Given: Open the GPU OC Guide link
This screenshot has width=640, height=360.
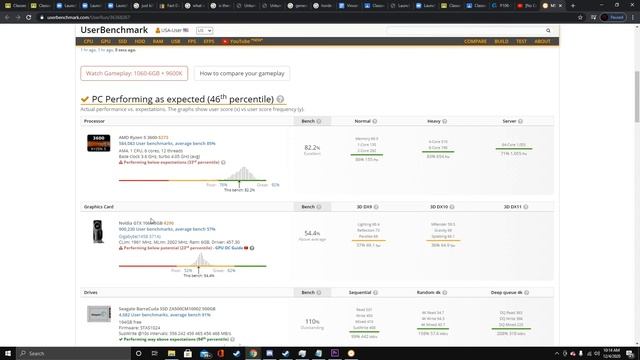Looking at the screenshot, I should point(229,248).
